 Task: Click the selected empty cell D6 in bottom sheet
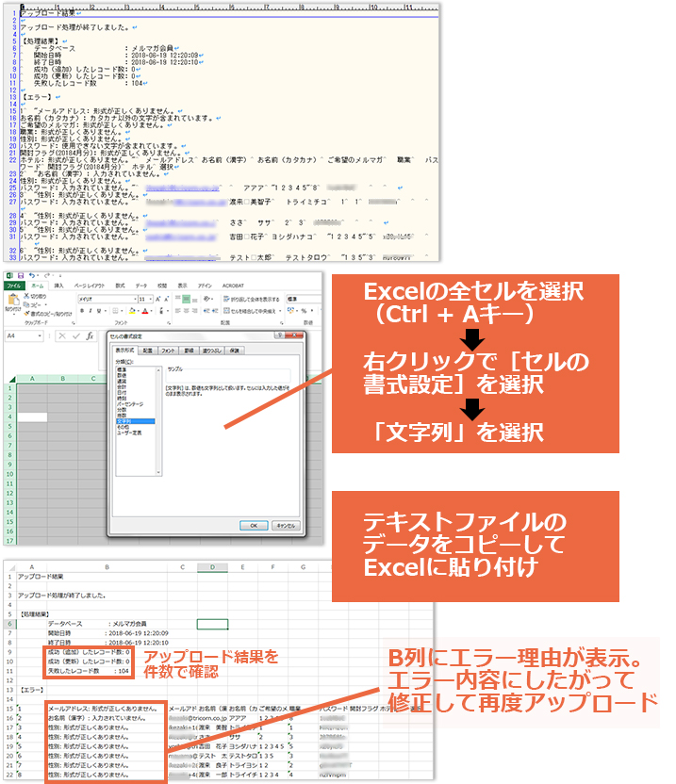pos(212,624)
